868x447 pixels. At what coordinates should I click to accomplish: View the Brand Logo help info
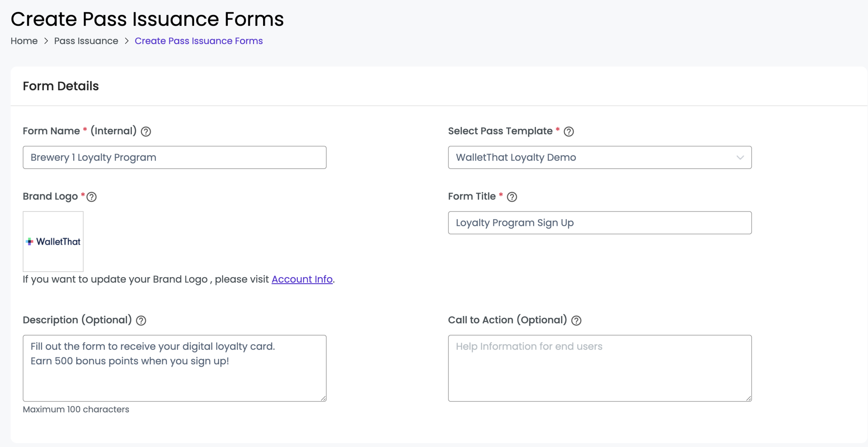point(92,196)
